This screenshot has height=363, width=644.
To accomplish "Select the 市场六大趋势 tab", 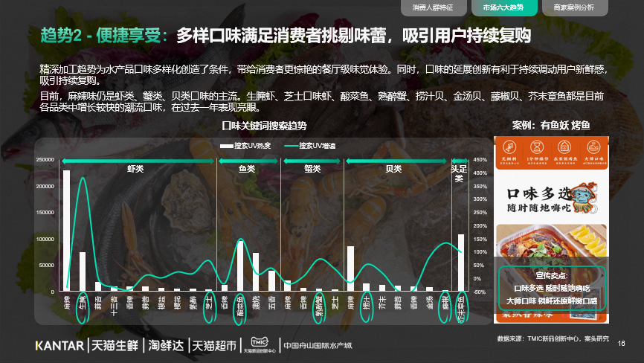I will click(x=503, y=7).
